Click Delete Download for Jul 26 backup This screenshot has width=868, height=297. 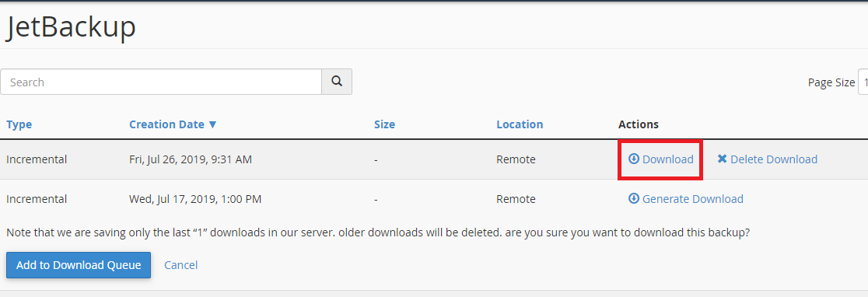click(767, 159)
